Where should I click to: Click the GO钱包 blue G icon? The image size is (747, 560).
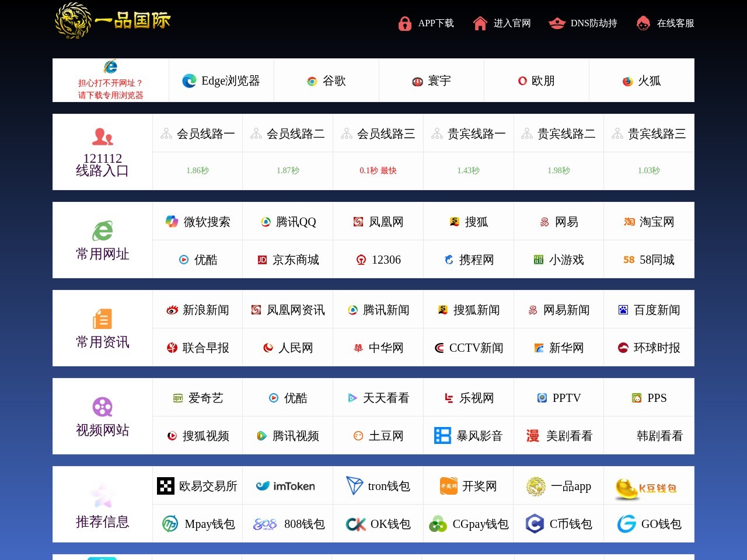coord(627,524)
